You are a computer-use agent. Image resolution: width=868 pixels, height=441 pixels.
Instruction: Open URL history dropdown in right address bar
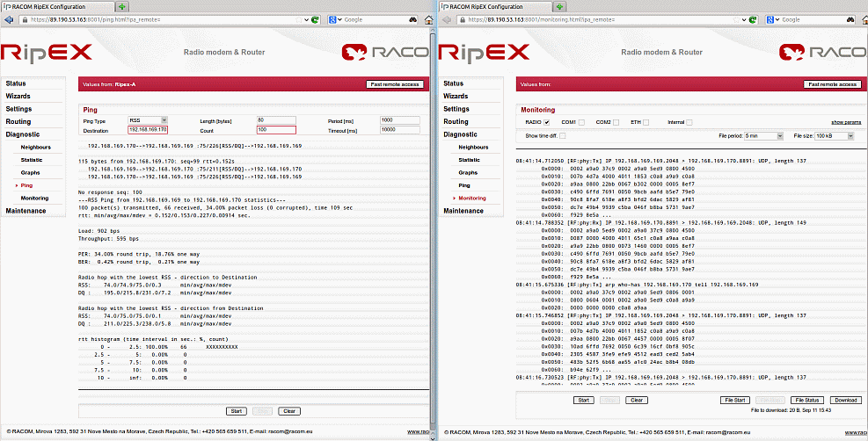(x=743, y=19)
